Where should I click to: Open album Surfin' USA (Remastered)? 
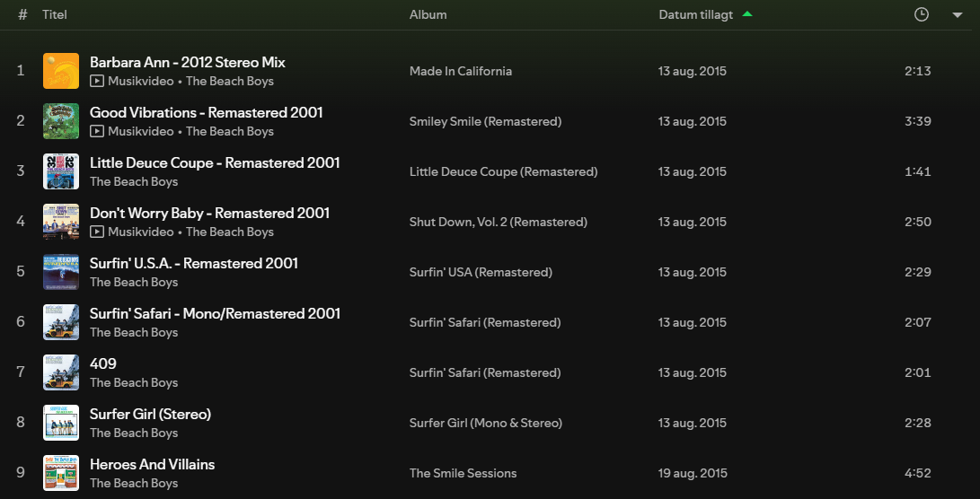pos(481,272)
